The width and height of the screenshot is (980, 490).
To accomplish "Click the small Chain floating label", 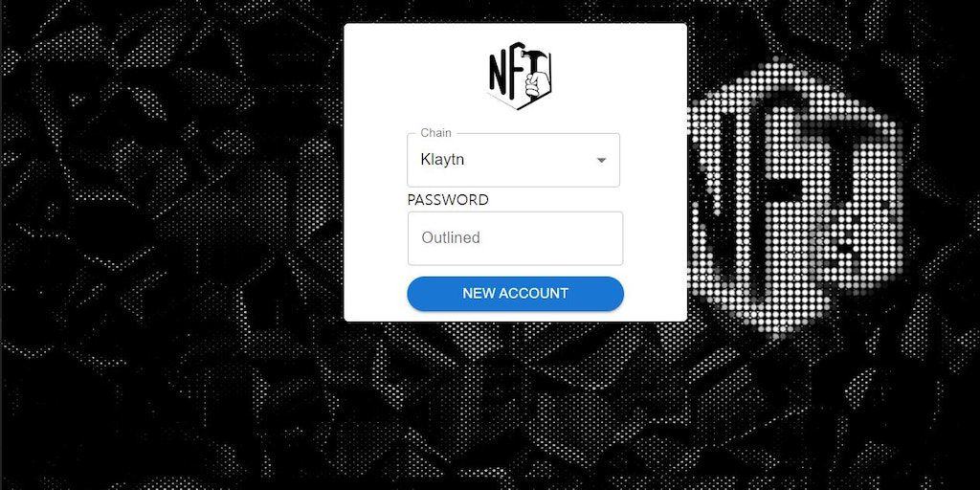I will coord(435,133).
